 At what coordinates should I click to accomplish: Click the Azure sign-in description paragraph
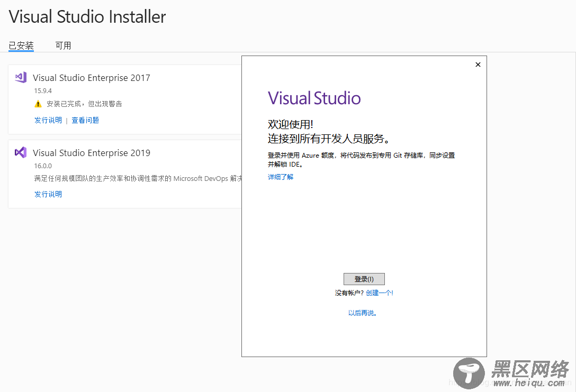coord(362,160)
